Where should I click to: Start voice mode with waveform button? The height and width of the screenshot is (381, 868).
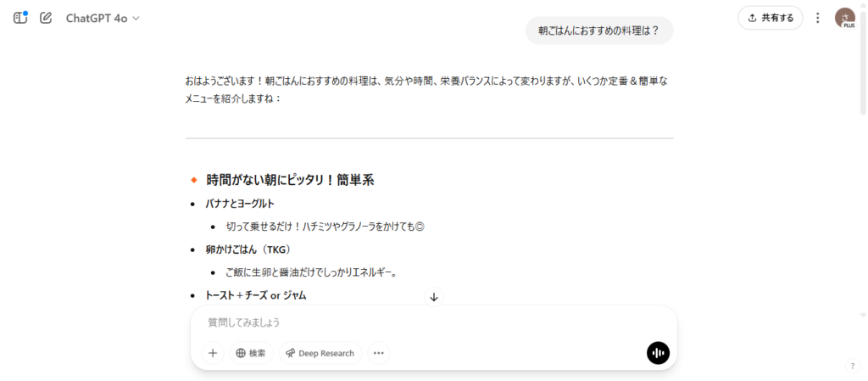(658, 353)
